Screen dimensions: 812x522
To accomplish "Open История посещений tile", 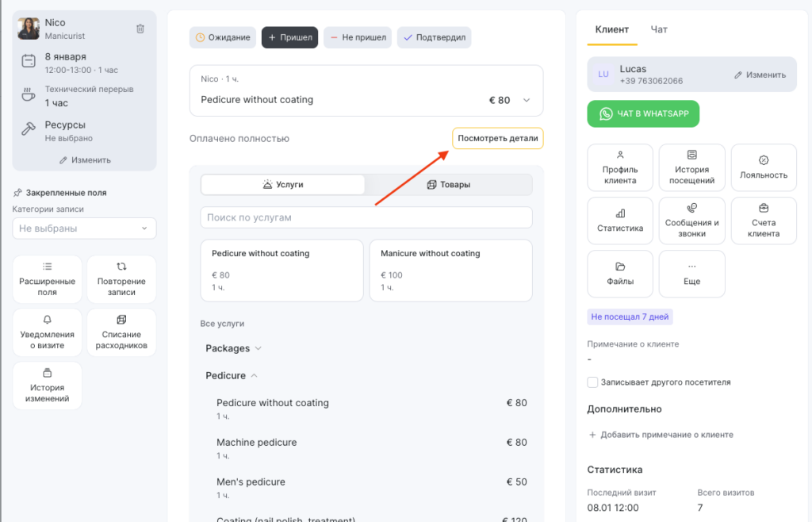I will pyautogui.click(x=691, y=167).
